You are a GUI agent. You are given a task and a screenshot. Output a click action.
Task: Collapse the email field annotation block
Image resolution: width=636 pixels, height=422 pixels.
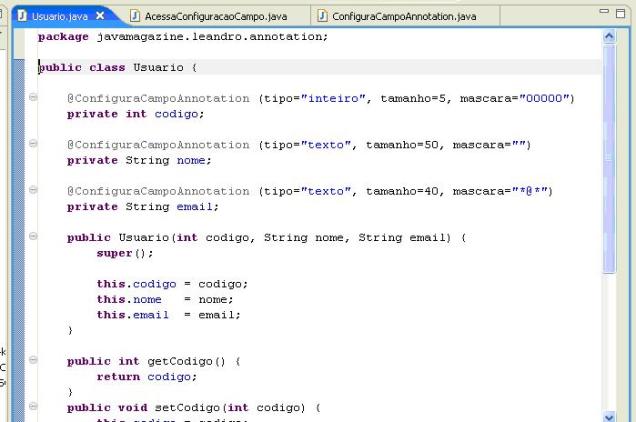click(34, 190)
